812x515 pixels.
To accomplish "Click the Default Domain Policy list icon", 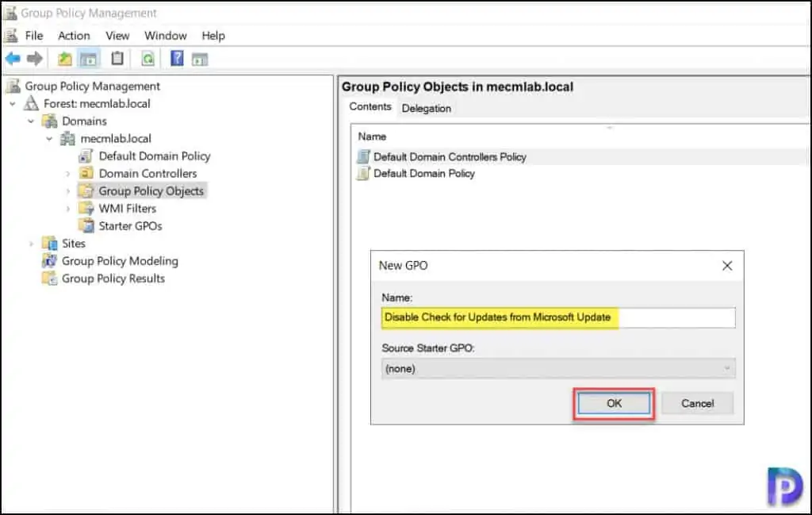I will click(363, 174).
